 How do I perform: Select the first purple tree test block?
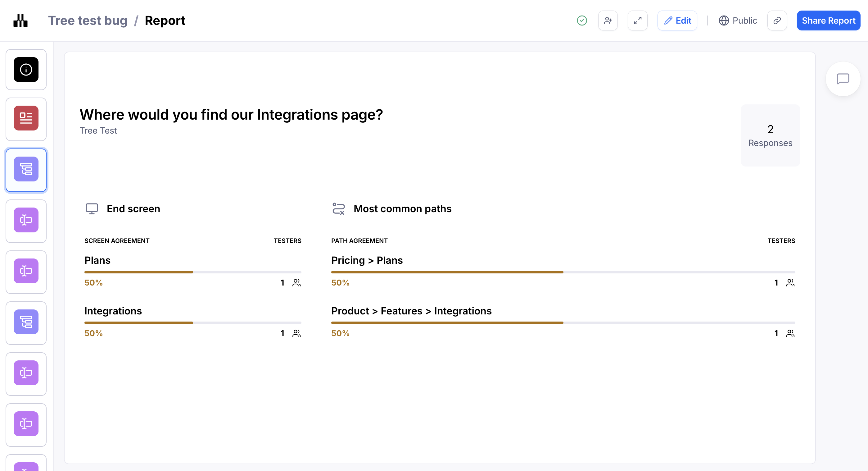(26, 170)
